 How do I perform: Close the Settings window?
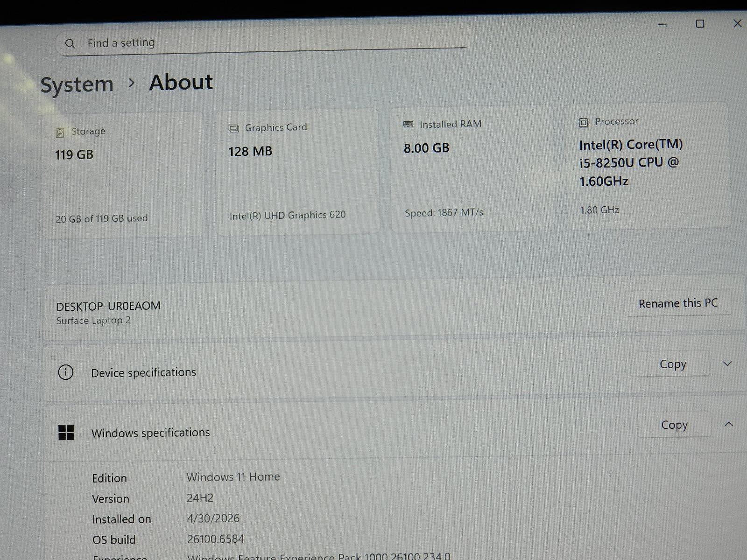point(737,23)
